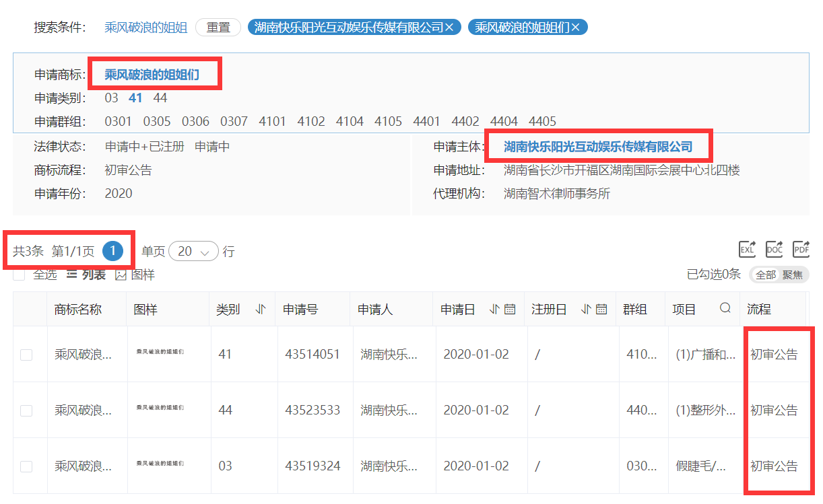The image size is (823, 504).
Task: Click 流程 column header
Action: 759,310
